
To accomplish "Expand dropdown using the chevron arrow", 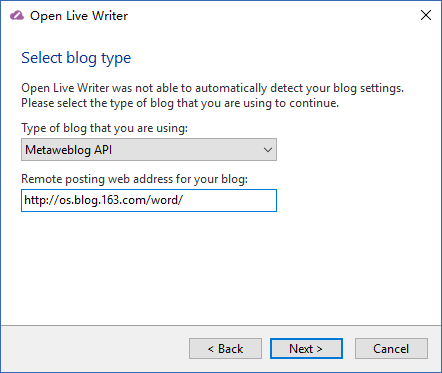I will (268, 150).
